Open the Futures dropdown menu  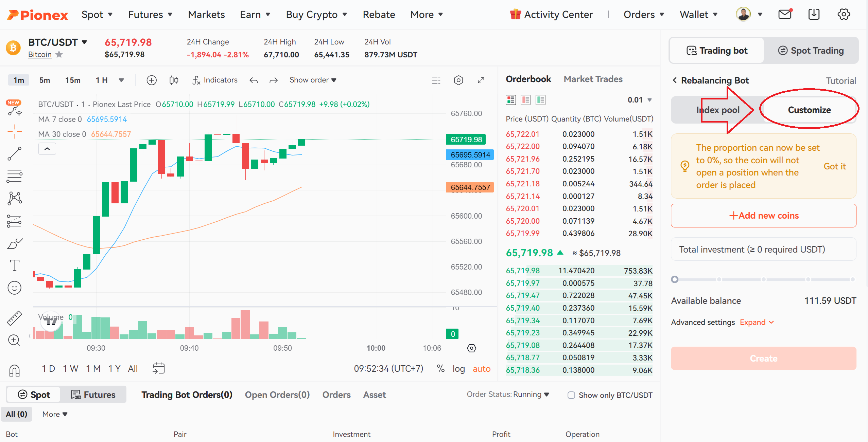(x=150, y=15)
